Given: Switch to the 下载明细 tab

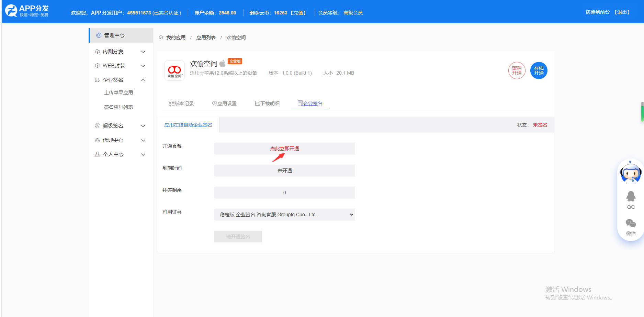Looking at the screenshot, I should [x=267, y=103].
